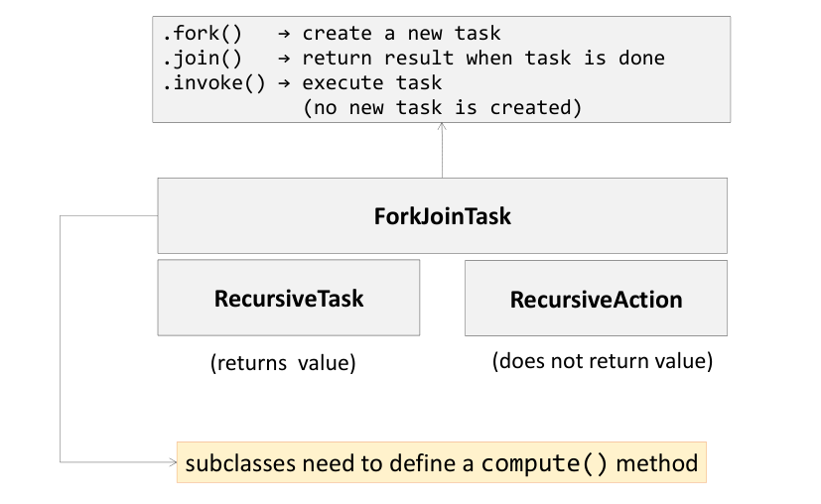Click "return result when task is done"

coord(483,58)
